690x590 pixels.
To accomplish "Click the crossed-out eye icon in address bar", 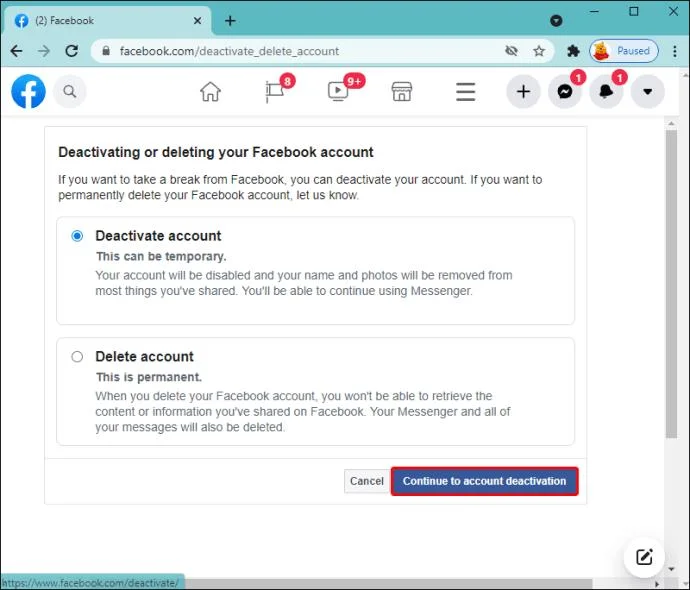I will coord(511,51).
